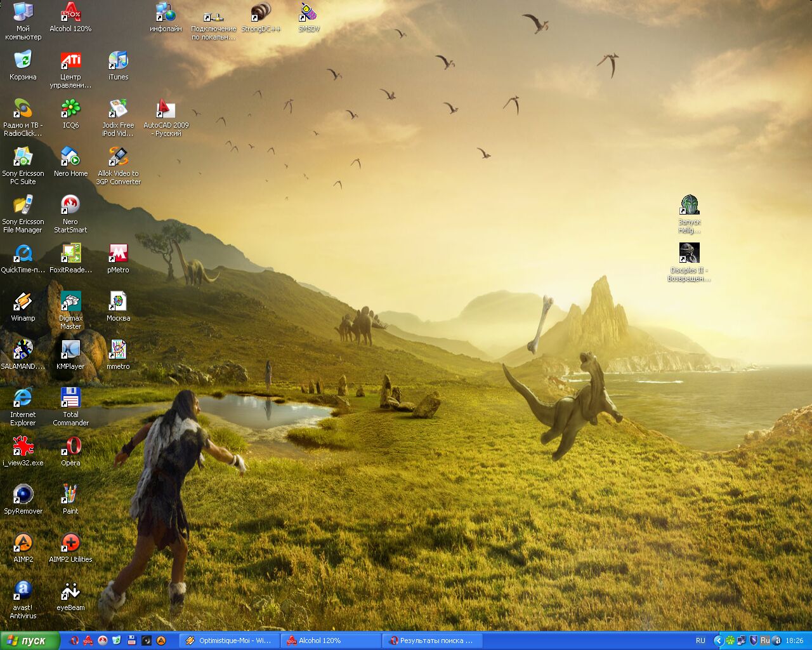
Task: Switch to Результаты поиска taskbar window
Action: coord(432,640)
